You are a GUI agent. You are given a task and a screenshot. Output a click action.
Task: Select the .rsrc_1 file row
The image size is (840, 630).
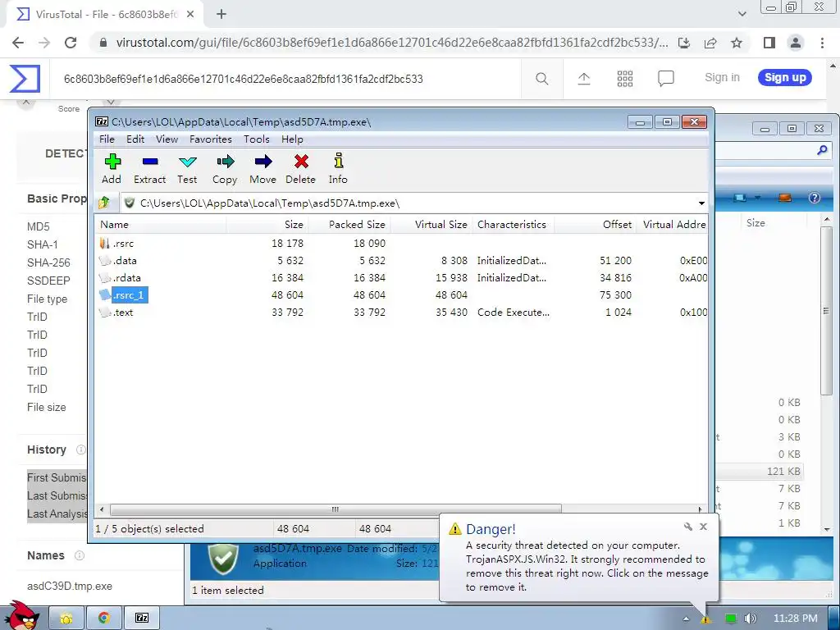click(x=400, y=294)
